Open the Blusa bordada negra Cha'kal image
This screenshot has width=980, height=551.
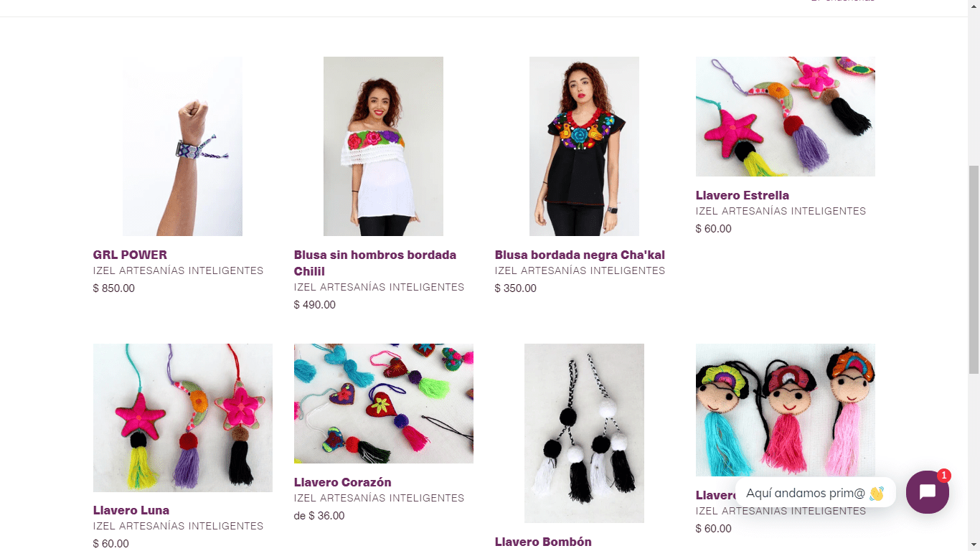coord(584,146)
